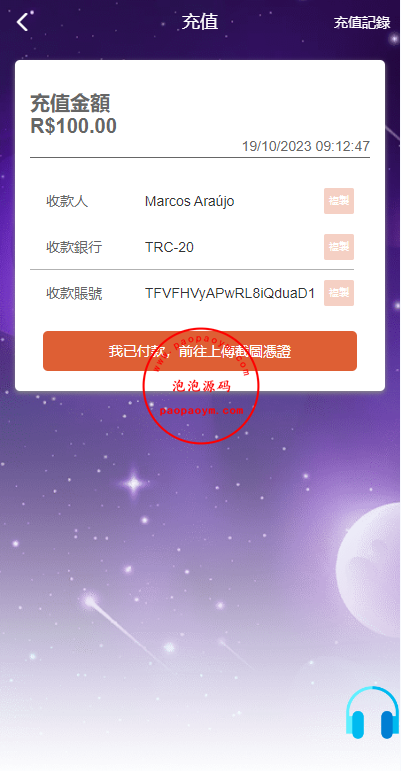This screenshot has width=401, height=771.
Task: Click the red paopaoym.com watermark stamp
Action: (x=200, y=386)
